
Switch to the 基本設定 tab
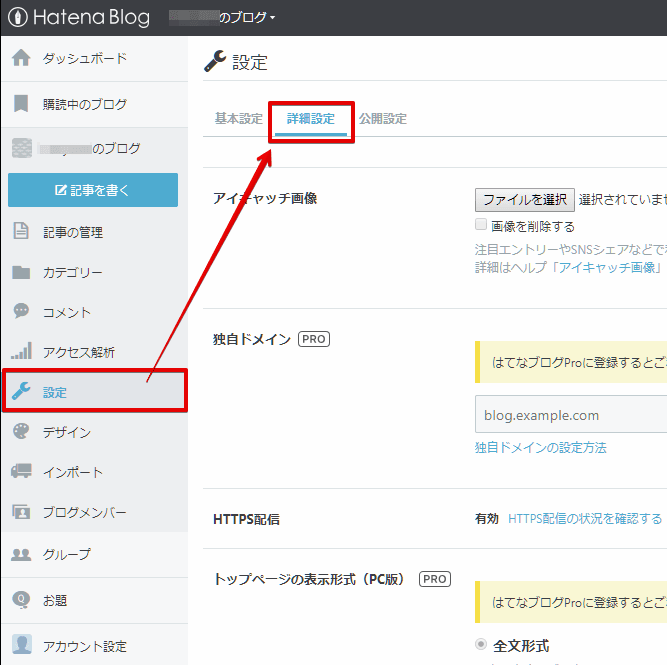[238, 119]
